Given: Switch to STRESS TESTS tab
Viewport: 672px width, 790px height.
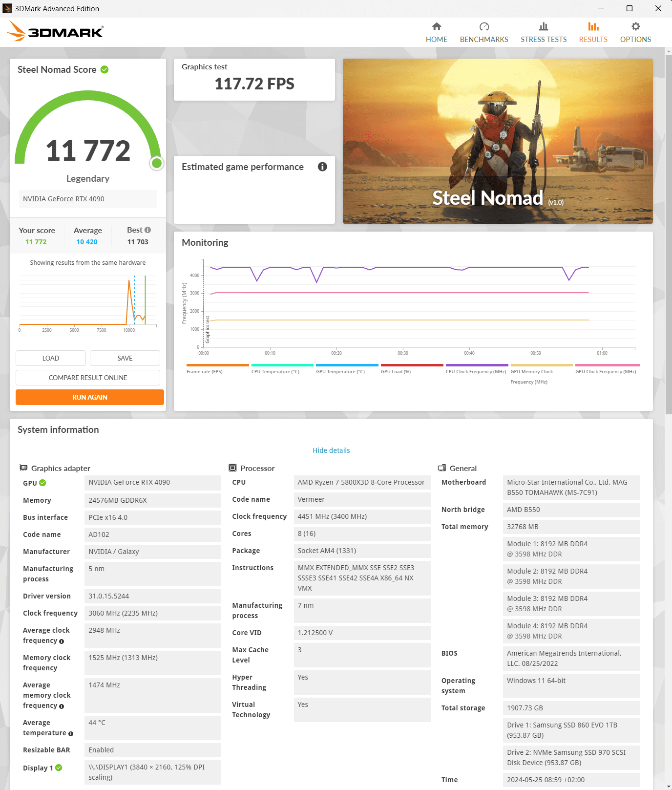Looking at the screenshot, I should 544,33.
